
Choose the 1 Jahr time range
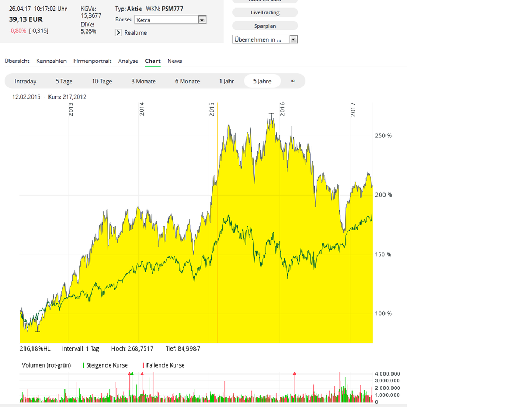pyautogui.click(x=226, y=81)
